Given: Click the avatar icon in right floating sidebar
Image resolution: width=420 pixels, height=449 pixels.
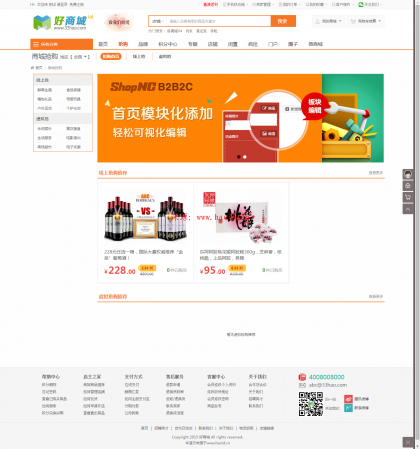Looking at the screenshot, I should [408, 174].
